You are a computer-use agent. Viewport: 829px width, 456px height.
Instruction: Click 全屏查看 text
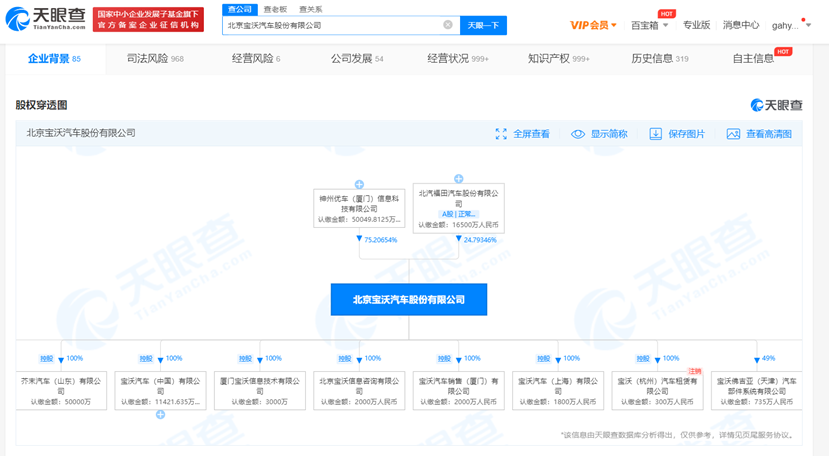tap(531, 134)
